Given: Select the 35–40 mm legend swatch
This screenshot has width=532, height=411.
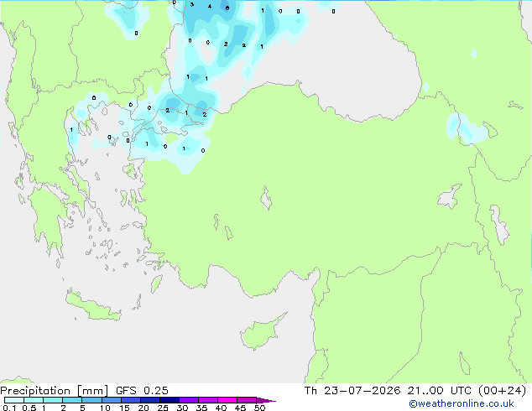Looking at the screenshot, I should tap(208, 400).
